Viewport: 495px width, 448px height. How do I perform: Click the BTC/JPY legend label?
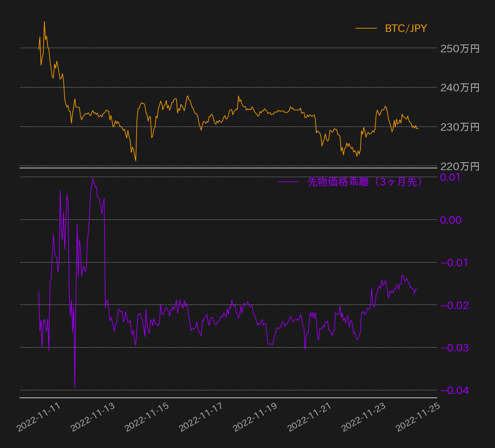[x=406, y=28]
